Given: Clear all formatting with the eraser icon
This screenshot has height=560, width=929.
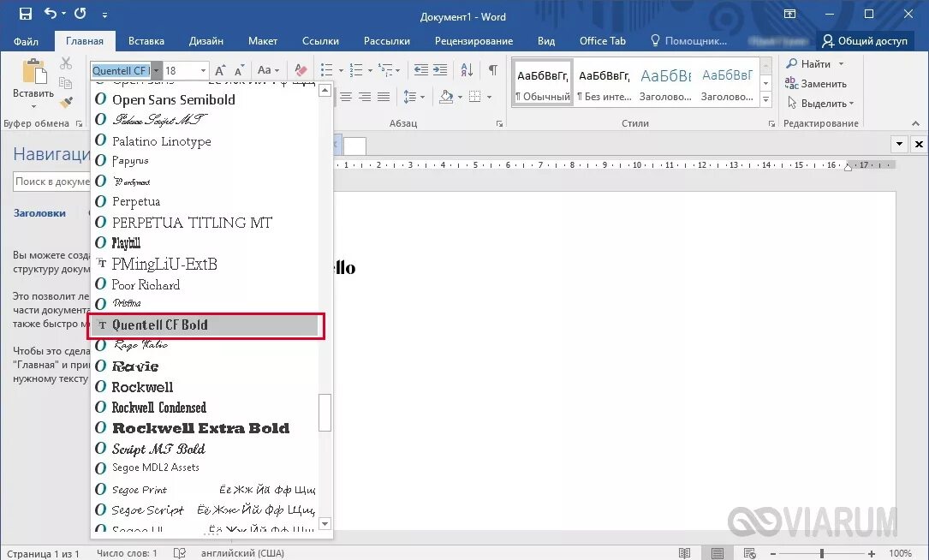Looking at the screenshot, I should coord(301,70).
